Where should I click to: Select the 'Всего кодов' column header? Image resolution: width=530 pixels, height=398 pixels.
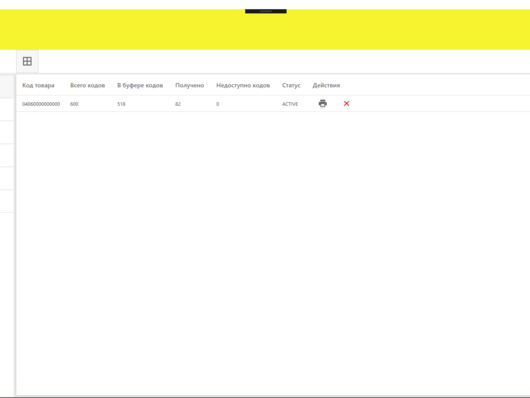88,85
